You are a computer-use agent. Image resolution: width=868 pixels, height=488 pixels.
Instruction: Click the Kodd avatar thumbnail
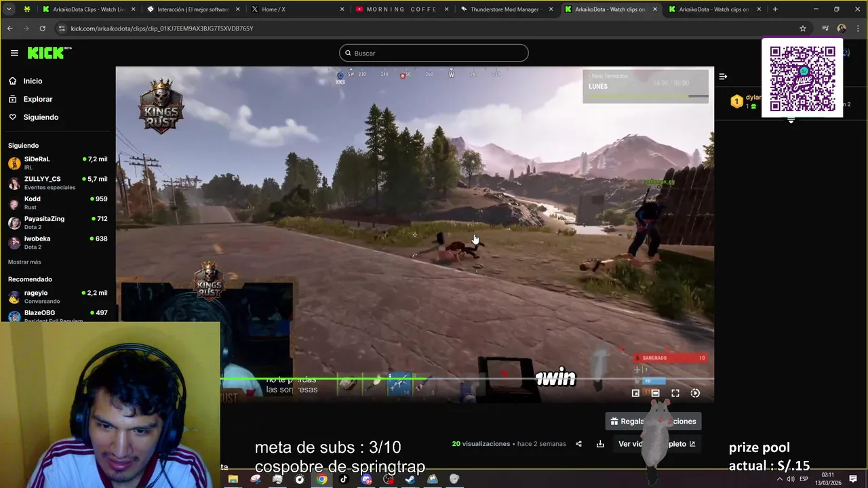click(x=14, y=203)
